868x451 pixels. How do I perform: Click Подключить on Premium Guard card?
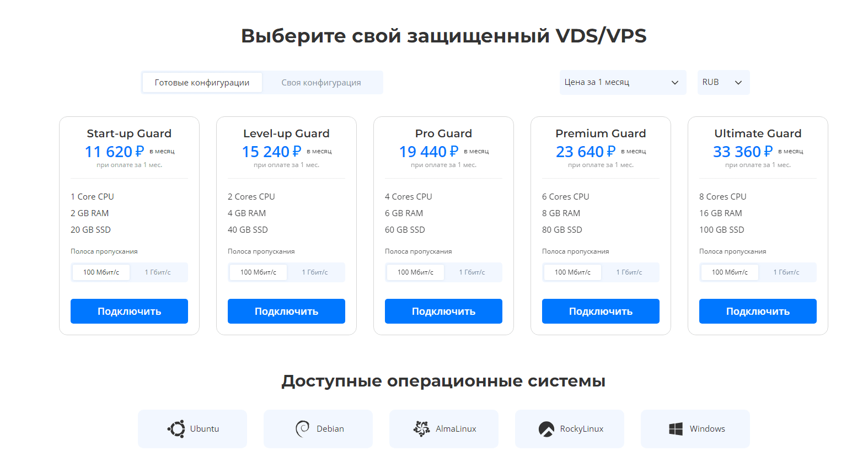pos(601,312)
